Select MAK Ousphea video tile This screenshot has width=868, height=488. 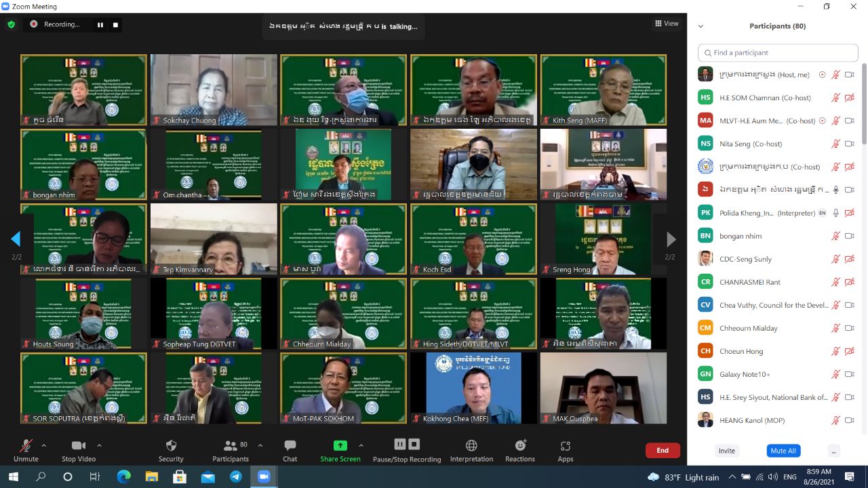[x=604, y=388]
